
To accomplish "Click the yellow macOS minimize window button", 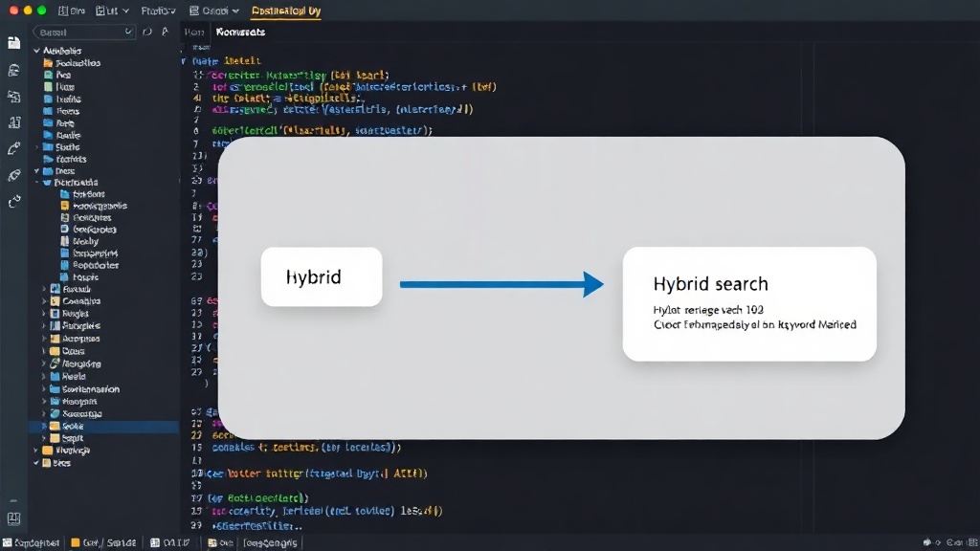I will pos(28,11).
